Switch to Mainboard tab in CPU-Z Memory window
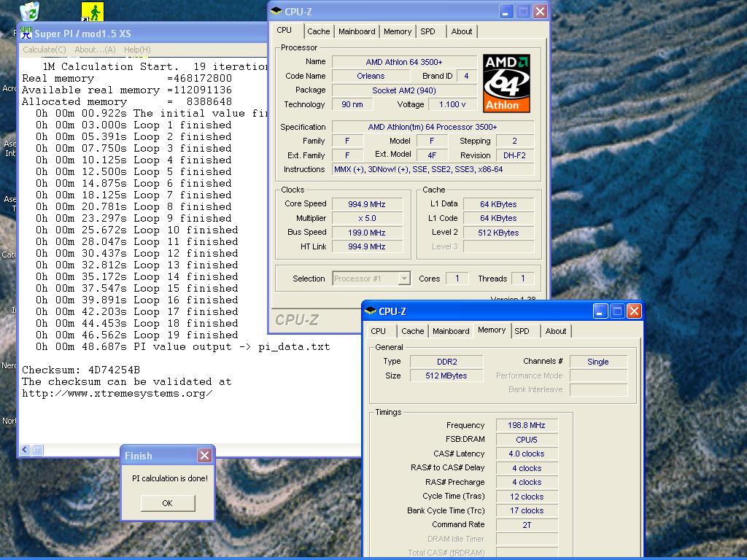 451,331
